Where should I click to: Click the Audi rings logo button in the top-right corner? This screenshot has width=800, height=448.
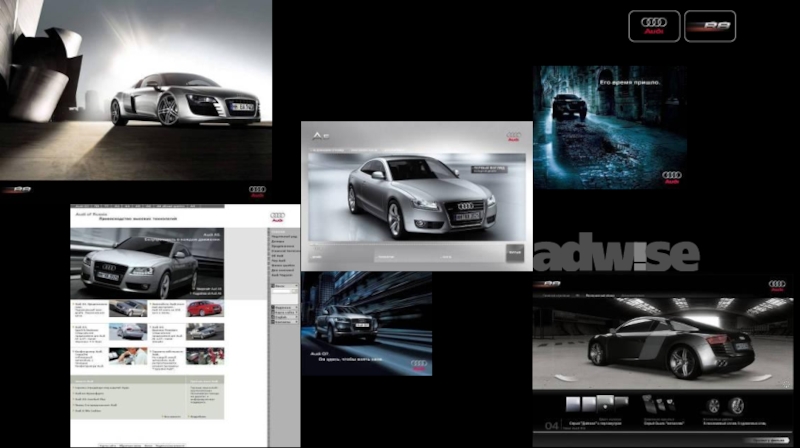[654, 26]
